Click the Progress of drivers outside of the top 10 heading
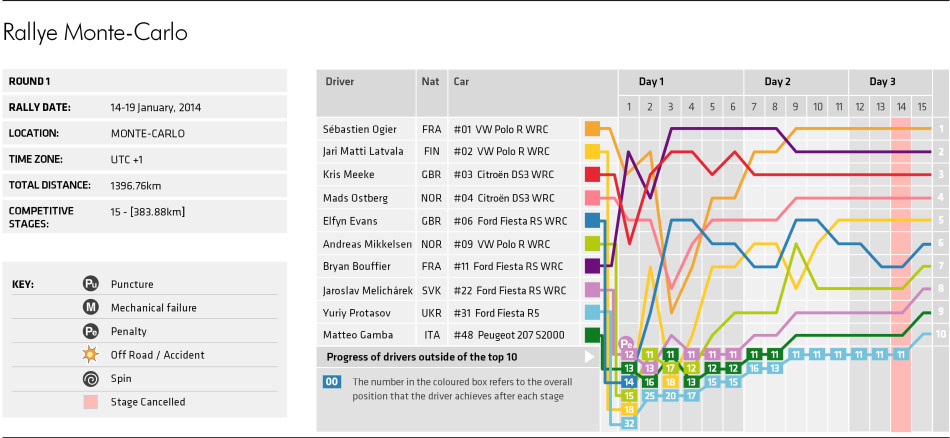 422,357
